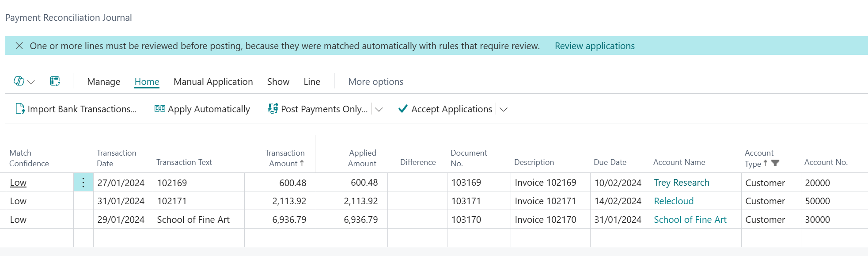Select due date 10/02/2024
Image resolution: width=868 pixels, height=256 pixels.
click(x=620, y=183)
